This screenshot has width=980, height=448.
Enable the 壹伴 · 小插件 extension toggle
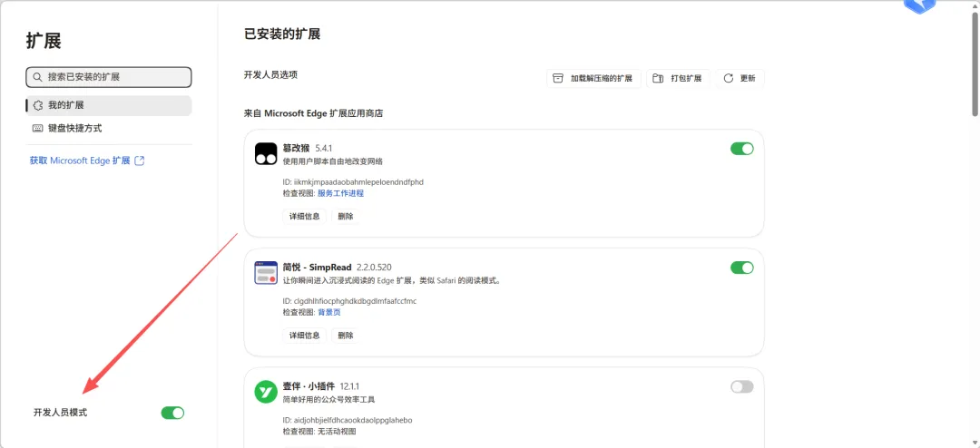pyautogui.click(x=742, y=386)
